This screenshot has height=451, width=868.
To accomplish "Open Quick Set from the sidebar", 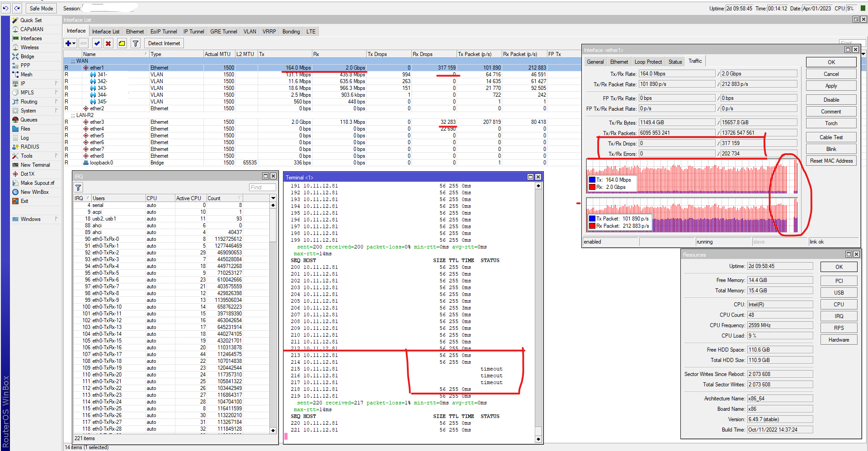I will click(31, 20).
